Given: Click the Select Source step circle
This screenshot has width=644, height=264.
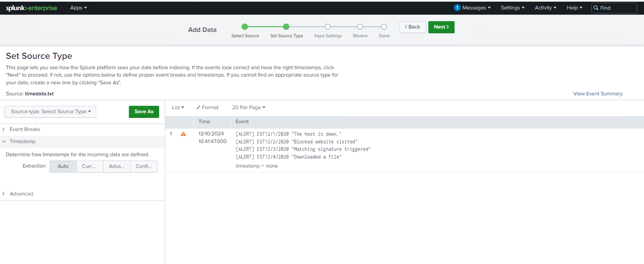Looking at the screenshot, I should click(245, 27).
